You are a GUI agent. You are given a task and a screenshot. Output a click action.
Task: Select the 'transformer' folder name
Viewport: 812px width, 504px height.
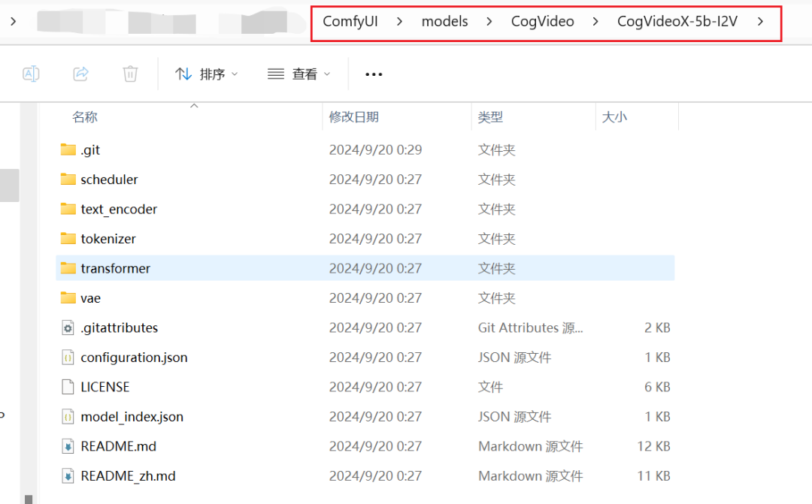point(116,268)
